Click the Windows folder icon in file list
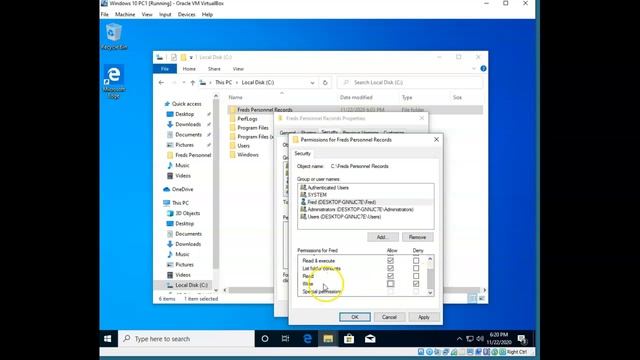This screenshot has width=640, height=360. tap(233, 155)
